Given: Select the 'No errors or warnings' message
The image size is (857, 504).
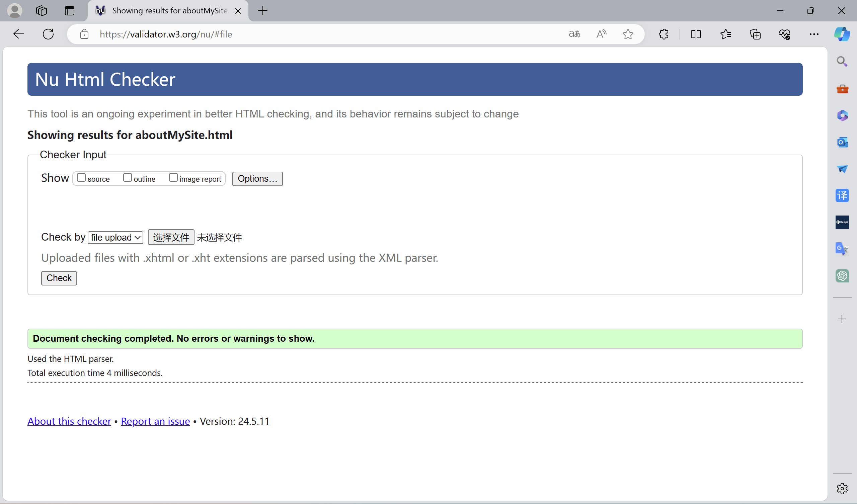Looking at the screenshot, I should point(415,338).
